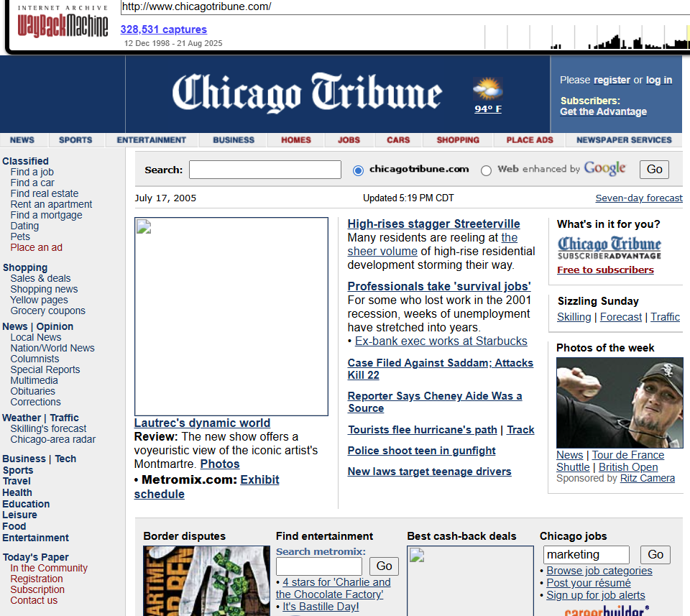The image size is (690, 616).
Task: Click the Contact us sidebar link
Action: point(34,600)
